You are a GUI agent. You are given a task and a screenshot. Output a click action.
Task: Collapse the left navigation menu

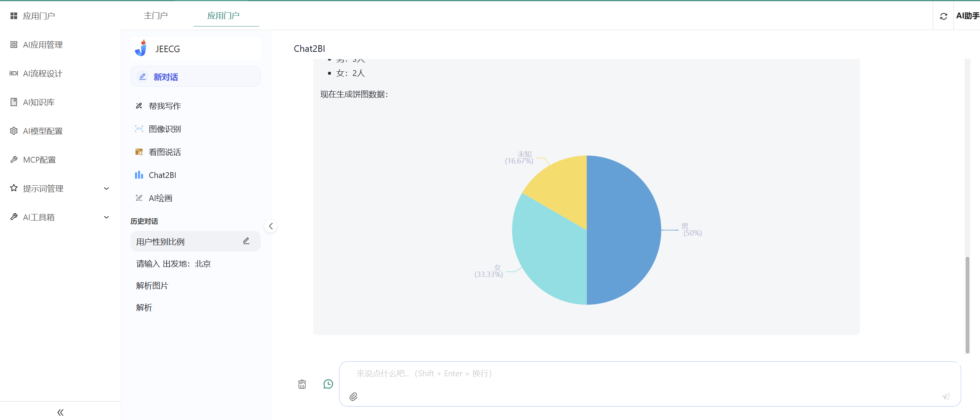click(x=60, y=412)
